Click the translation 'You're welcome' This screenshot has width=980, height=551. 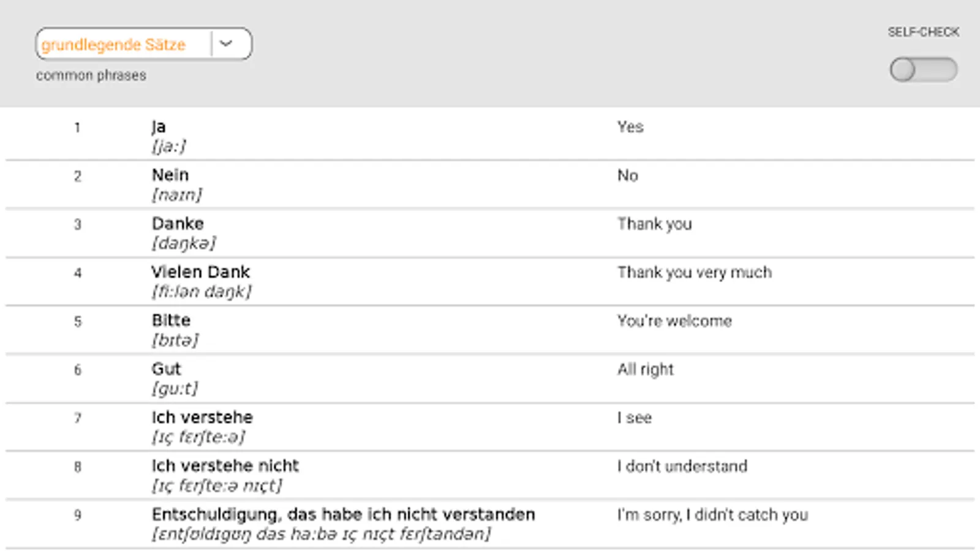(x=674, y=321)
